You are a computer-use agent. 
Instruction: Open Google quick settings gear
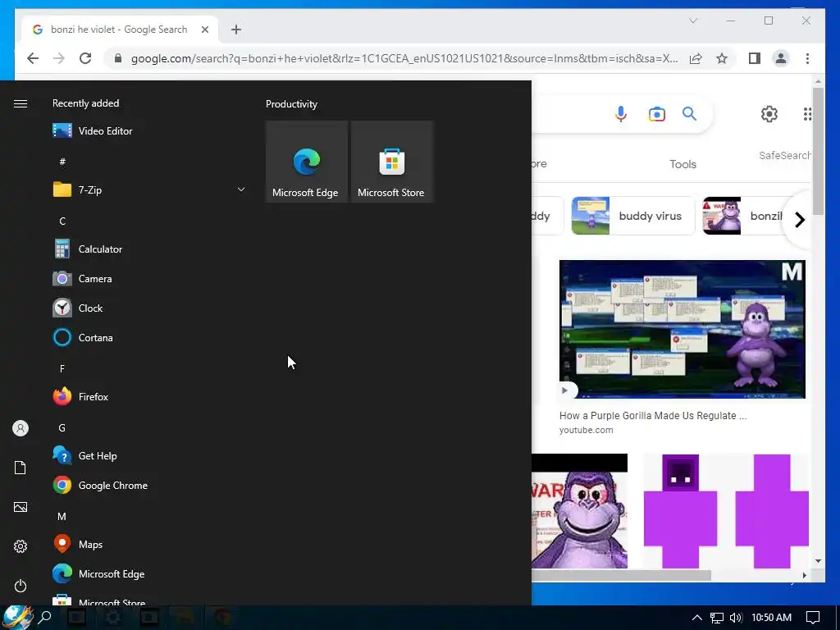[769, 113]
